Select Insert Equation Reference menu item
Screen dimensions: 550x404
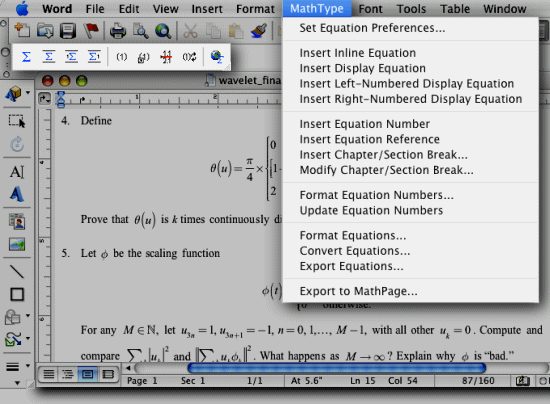[411, 139]
